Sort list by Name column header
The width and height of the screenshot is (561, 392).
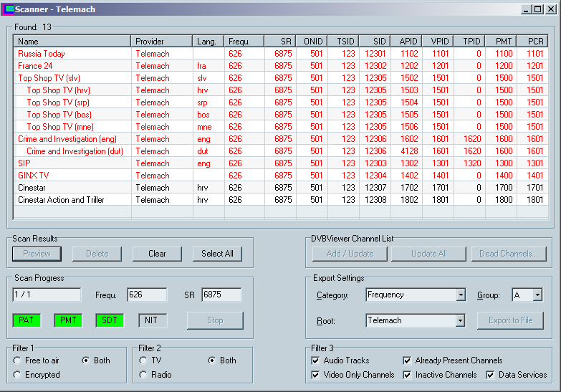point(72,41)
